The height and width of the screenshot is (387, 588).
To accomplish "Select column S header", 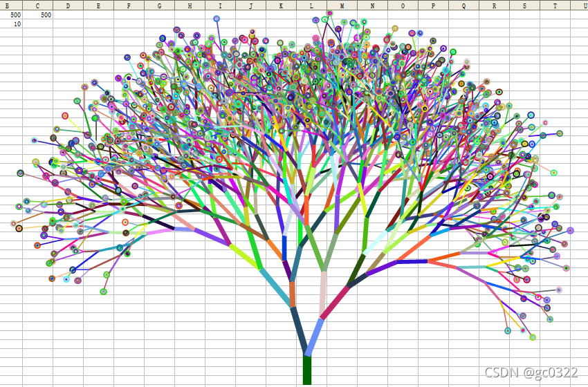I will point(524,6).
